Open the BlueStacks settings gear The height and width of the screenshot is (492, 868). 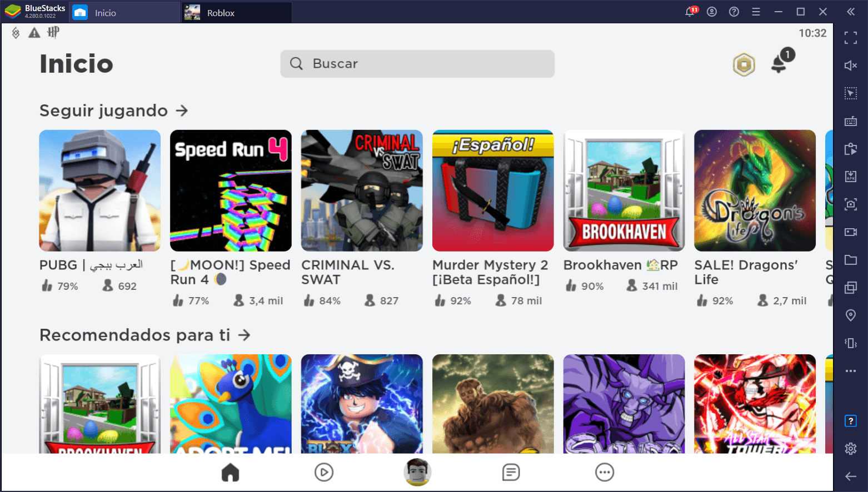851,449
